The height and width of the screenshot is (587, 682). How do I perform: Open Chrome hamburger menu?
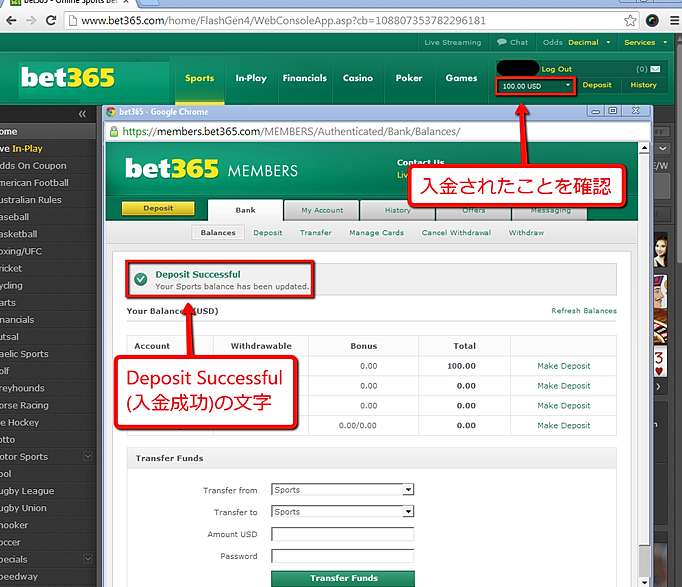[x=674, y=20]
